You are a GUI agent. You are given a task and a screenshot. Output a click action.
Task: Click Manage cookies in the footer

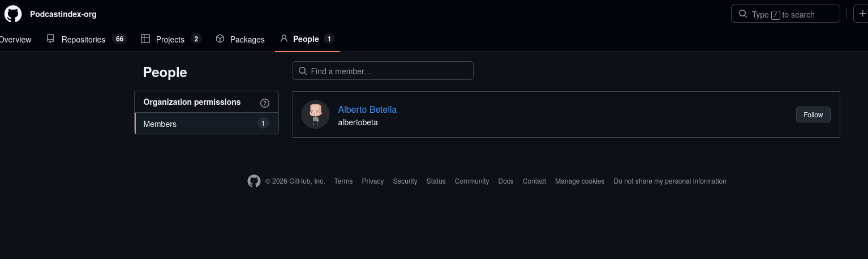tap(579, 181)
